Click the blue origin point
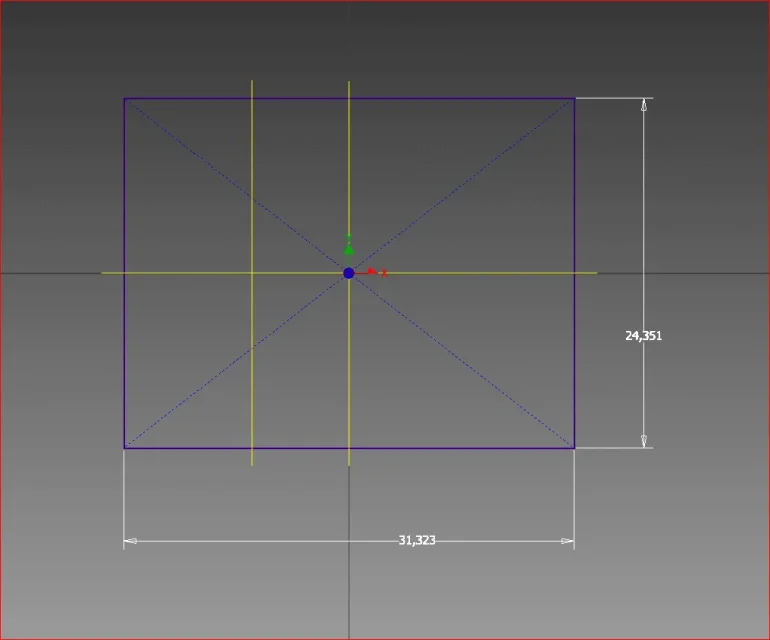 point(349,273)
